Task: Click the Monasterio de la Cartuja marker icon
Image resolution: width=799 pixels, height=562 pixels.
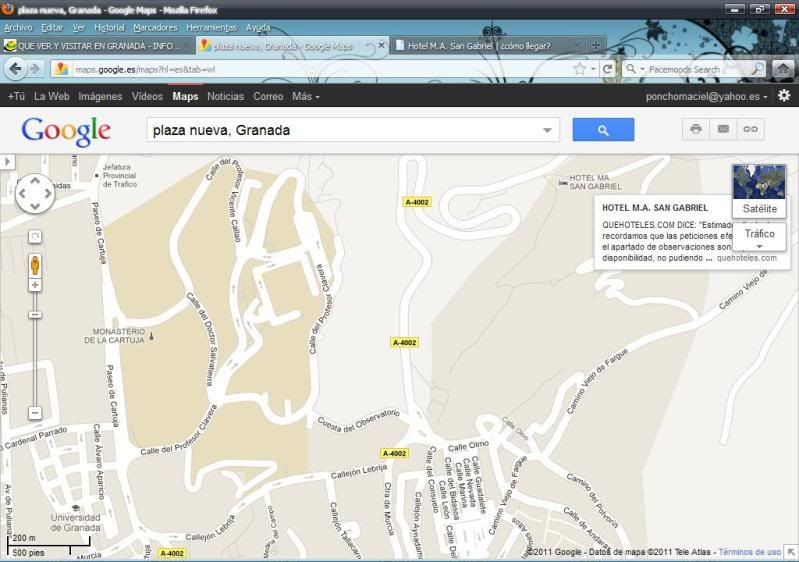Action: 151,336
